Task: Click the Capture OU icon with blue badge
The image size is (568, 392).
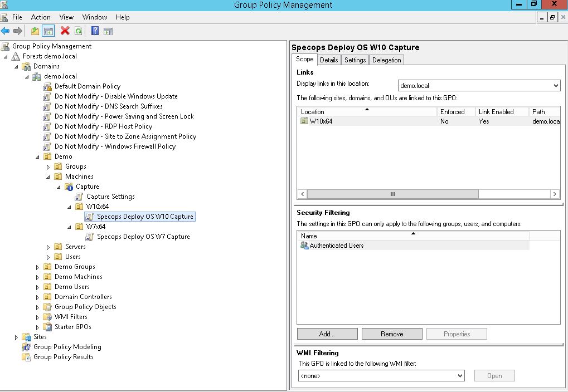Action: coord(69,187)
